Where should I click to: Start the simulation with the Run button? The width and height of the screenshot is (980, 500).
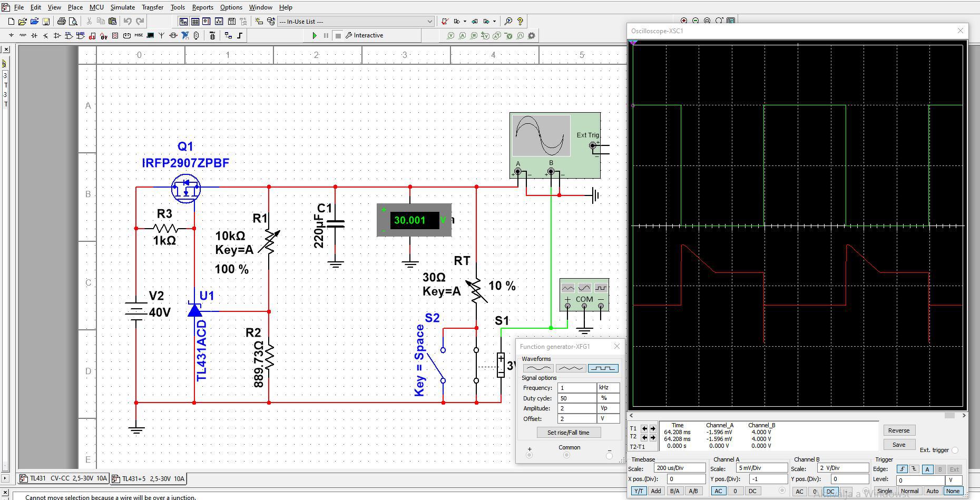click(315, 35)
